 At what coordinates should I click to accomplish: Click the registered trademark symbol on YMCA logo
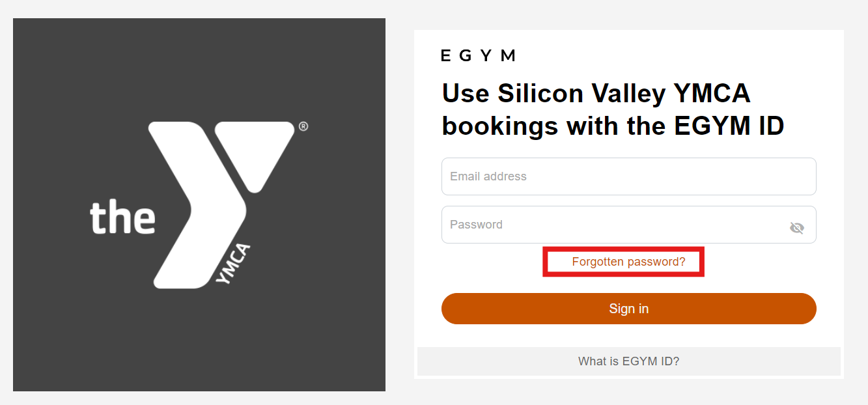pyautogui.click(x=303, y=126)
